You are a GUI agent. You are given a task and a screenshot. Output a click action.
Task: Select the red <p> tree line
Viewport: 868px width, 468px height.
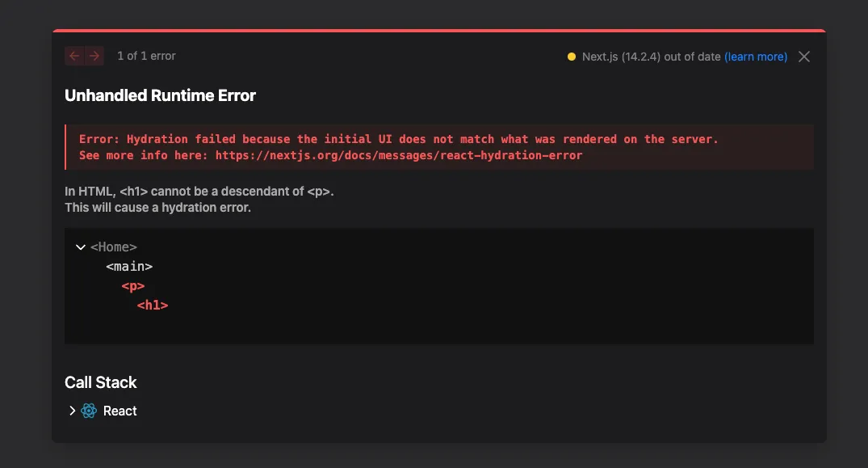pyautogui.click(x=133, y=286)
